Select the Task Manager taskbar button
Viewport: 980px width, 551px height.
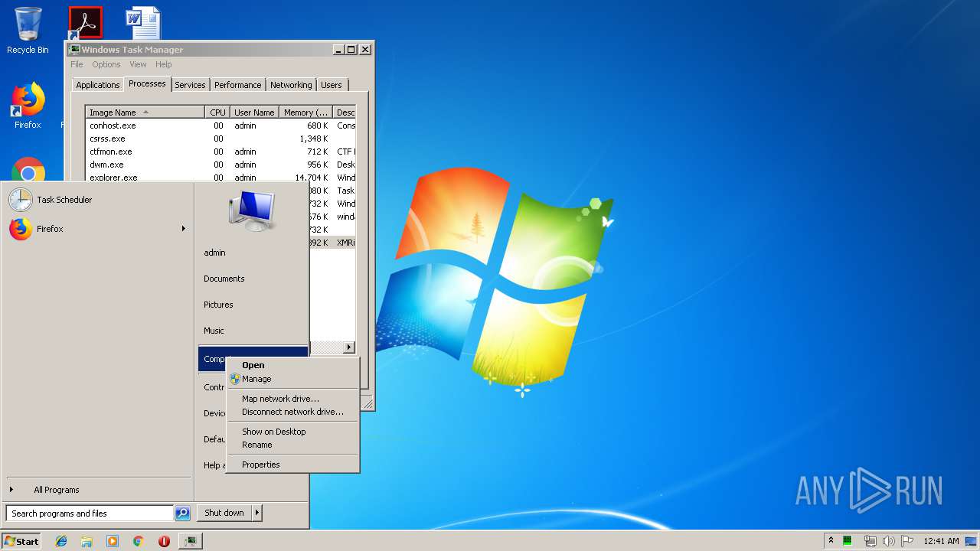[x=190, y=541]
